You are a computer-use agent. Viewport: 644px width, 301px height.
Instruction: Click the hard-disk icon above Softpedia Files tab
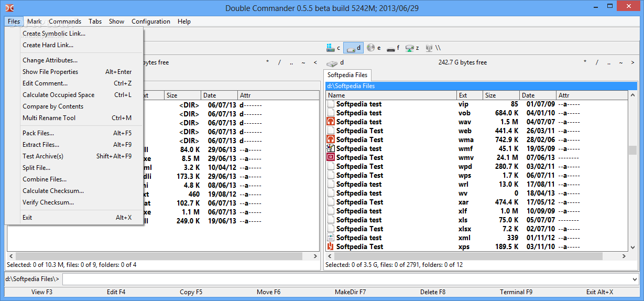point(332,62)
